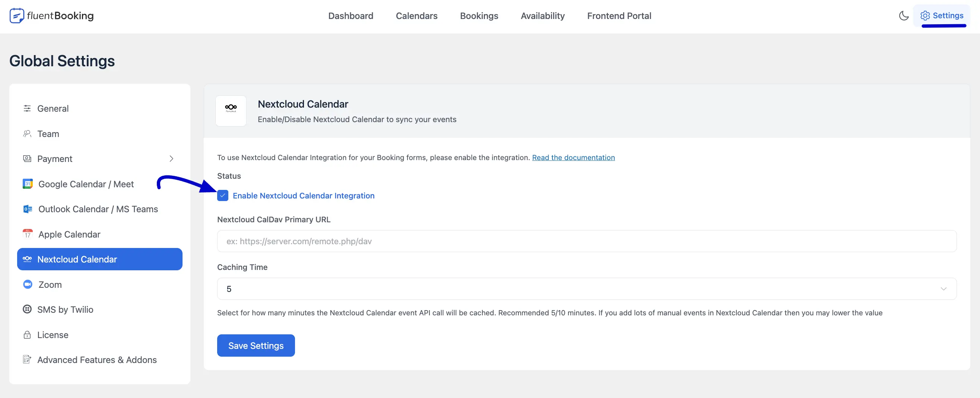The image size is (980, 398).
Task: Open the Availability tab
Action: [x=542, y=16]
